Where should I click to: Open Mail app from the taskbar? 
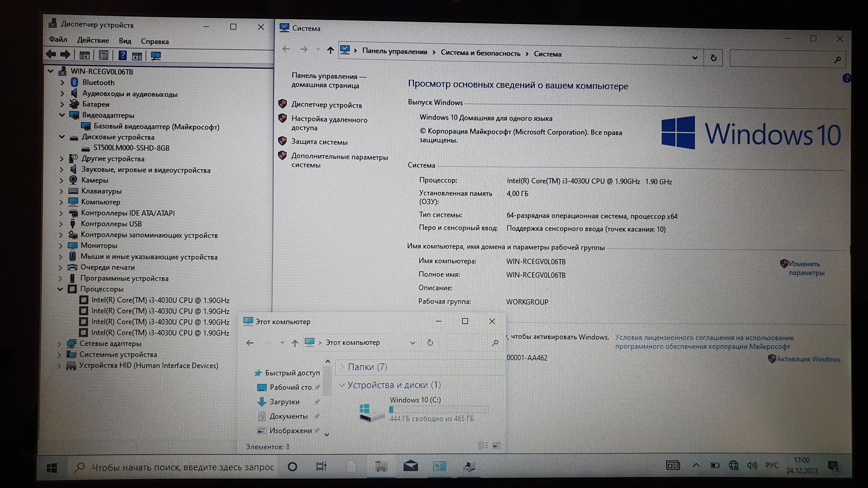point(410,466)
